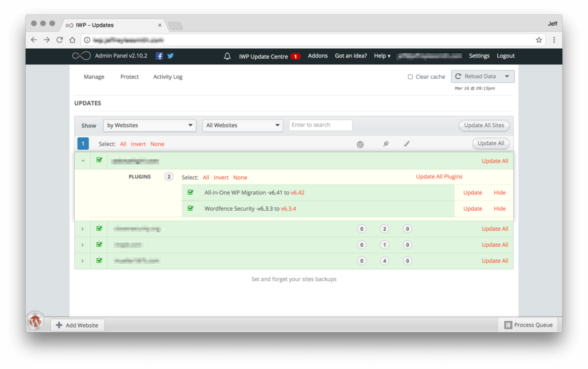Click the browser reload icon
The height and width of the screenshot is (369, 588).
60,40
